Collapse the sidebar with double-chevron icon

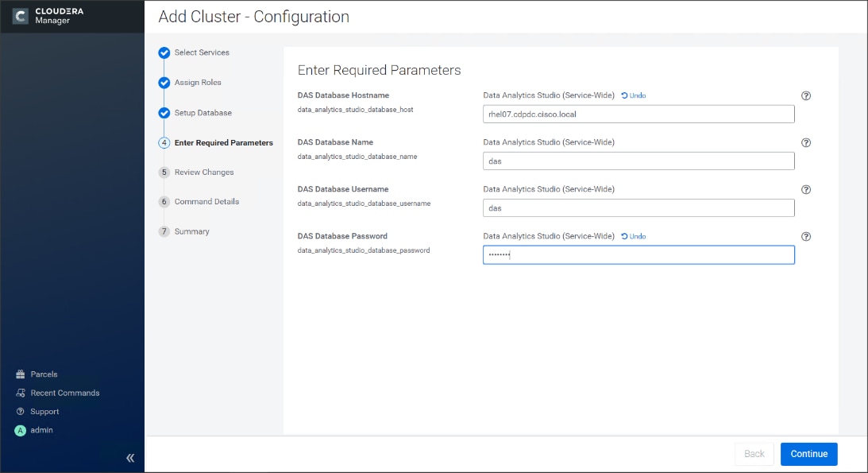(x=130, y=458)
